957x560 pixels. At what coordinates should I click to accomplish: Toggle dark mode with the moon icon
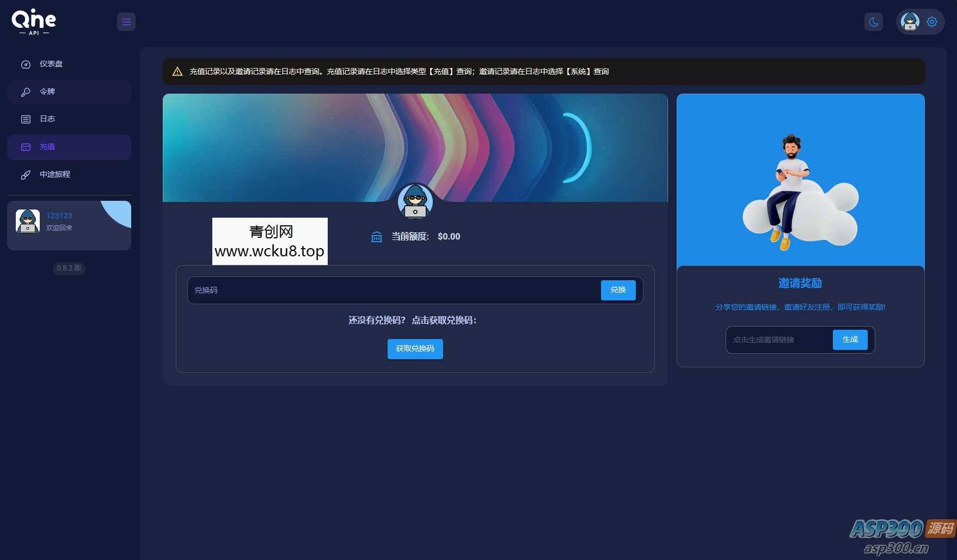(x=874, y=22)
